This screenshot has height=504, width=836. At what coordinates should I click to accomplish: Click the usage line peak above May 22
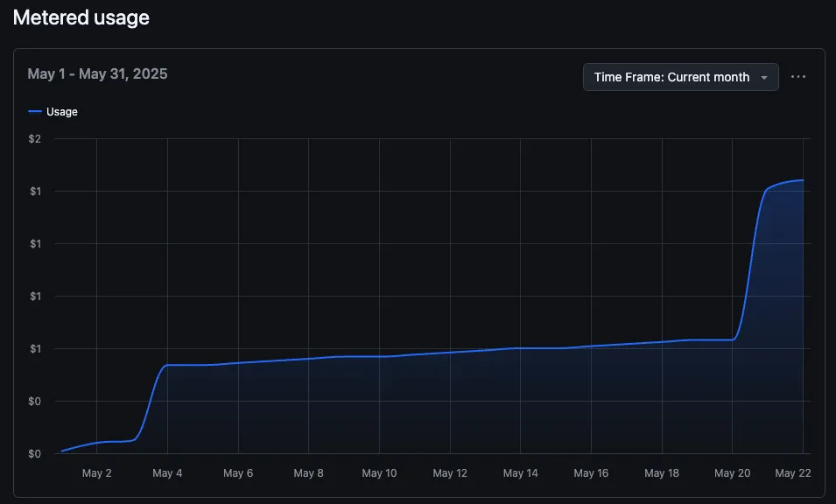click(802, 180)
